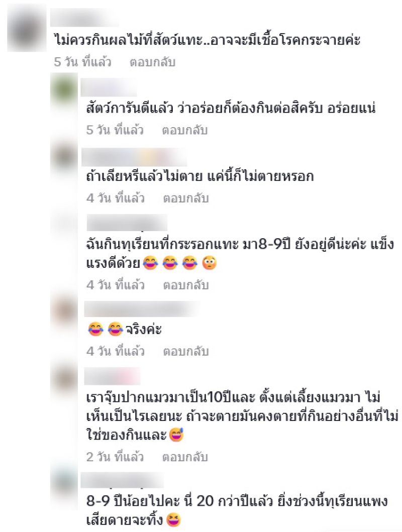Screen dimensions: 402x532
Task: Open the 5 days ago timestamp on top comment
Action: (82, 62)
